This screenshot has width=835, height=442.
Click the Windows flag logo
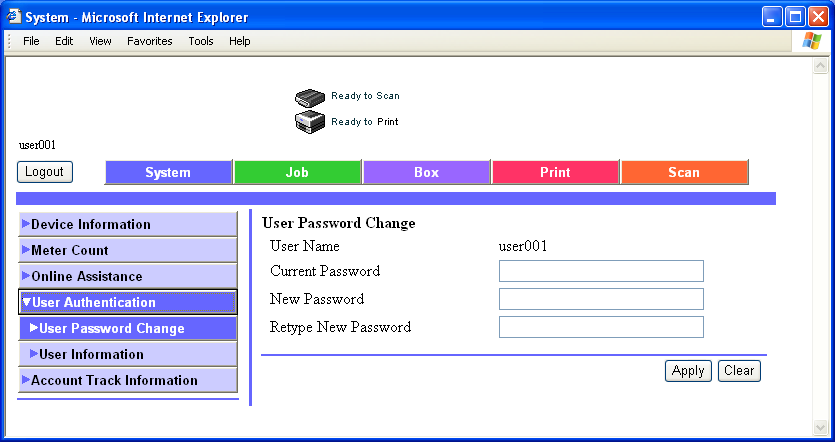point(812,41)
